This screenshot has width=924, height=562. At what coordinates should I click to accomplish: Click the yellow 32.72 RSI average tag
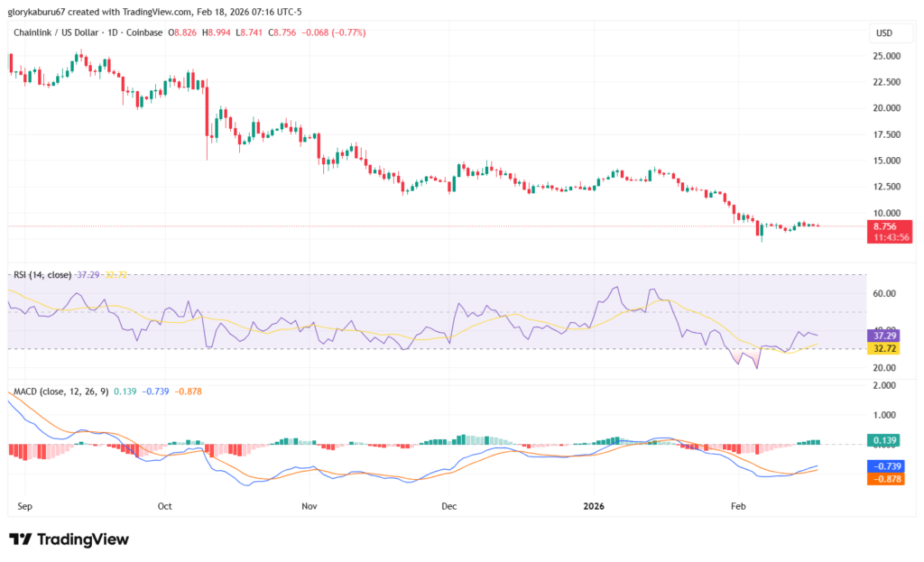coord(884,349)
